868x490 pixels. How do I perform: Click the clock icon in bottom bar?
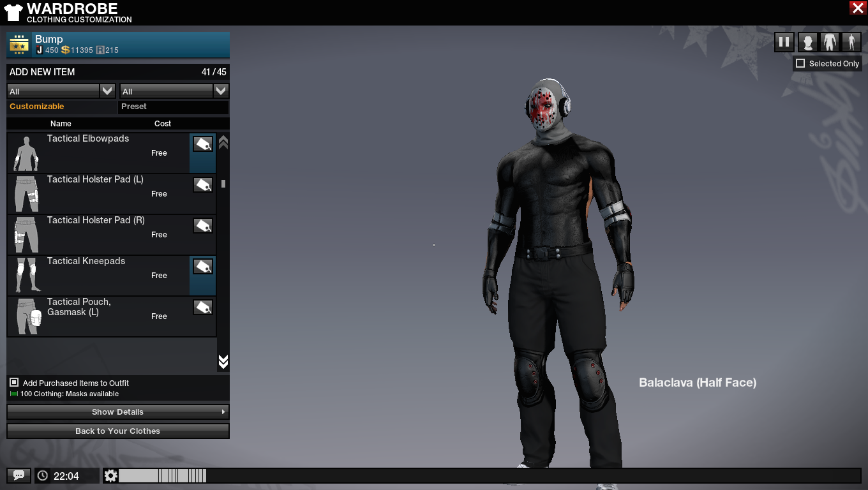coord(43,475)
